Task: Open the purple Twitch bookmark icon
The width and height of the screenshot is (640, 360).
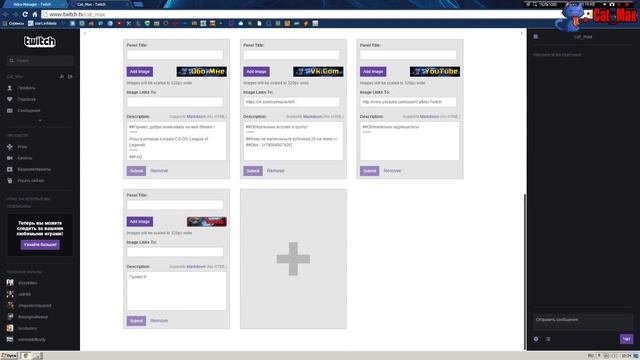Action: click(x=231, y=24)
